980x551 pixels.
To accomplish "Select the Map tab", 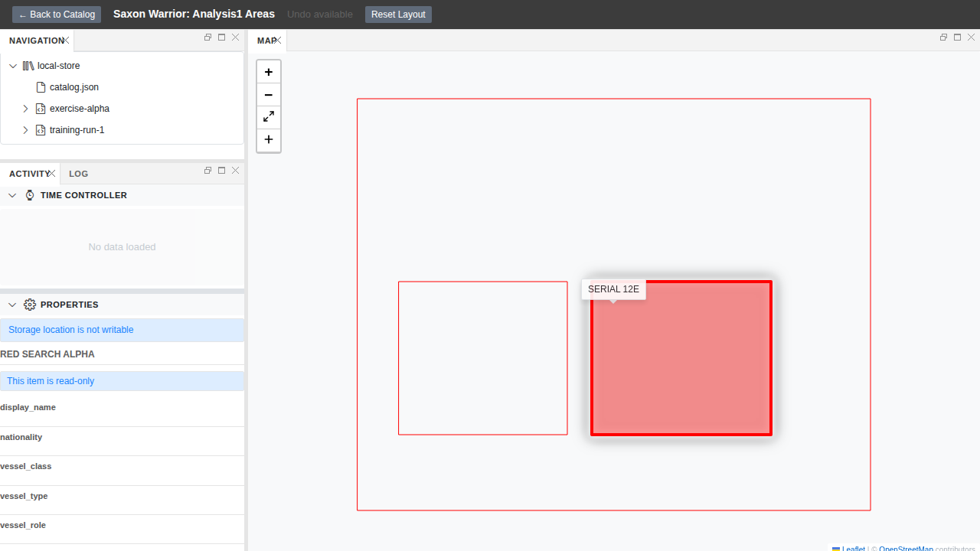I will pyautogui.click(x=266, y=41).
